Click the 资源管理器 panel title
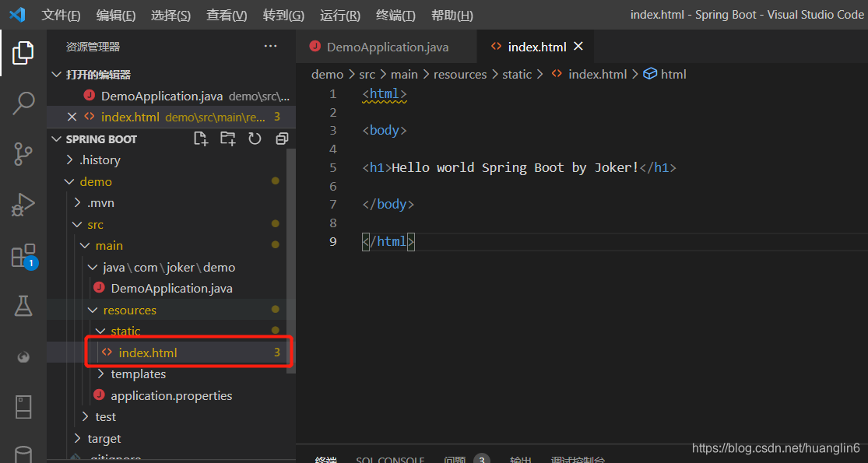868x463 pixels. pyautogui.click(x=93, y=47)
